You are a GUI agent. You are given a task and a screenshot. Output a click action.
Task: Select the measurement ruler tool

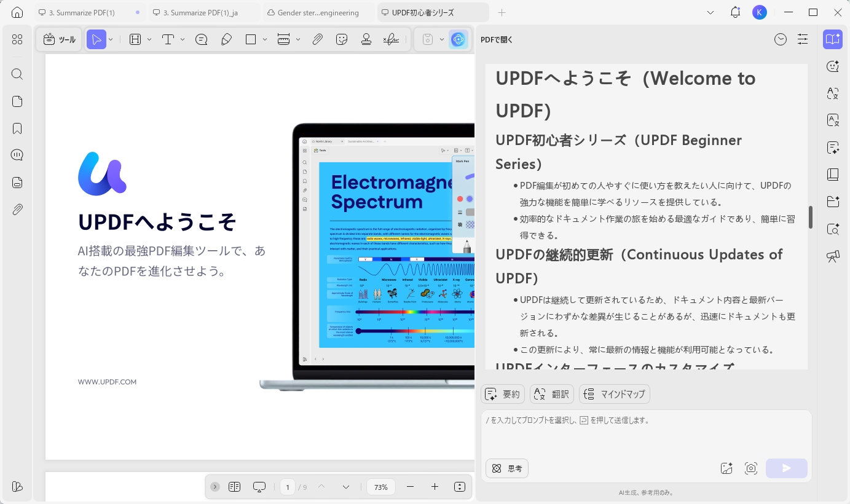click(x=283, y=40)
